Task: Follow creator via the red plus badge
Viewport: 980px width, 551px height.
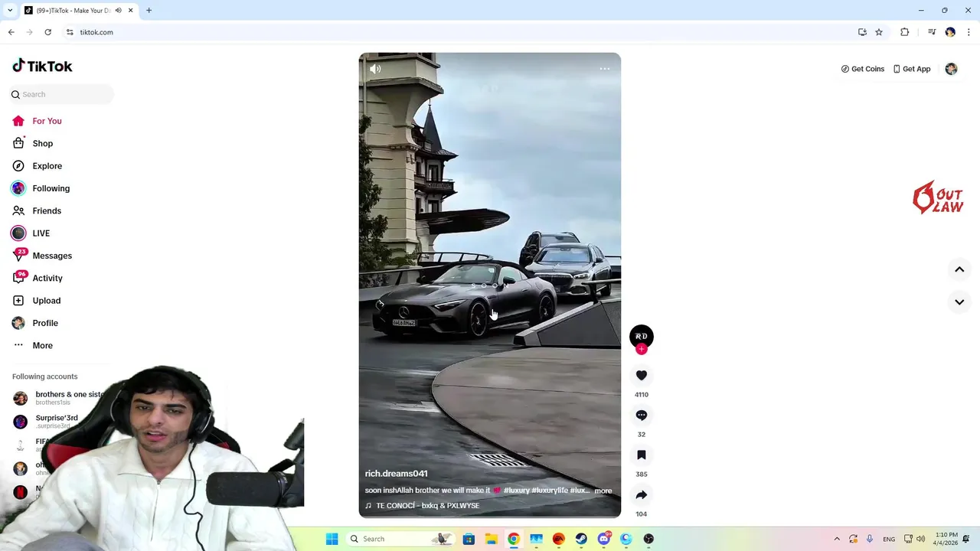Action: point(642,349)
